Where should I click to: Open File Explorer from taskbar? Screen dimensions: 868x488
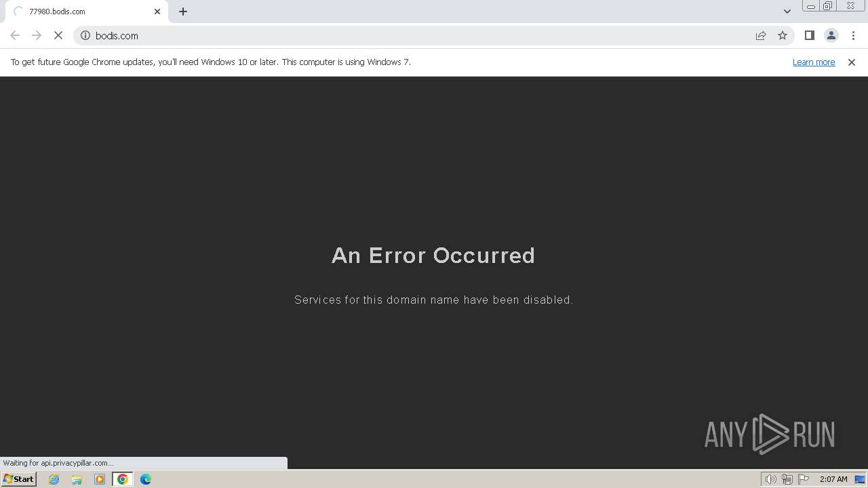tap(77, 479)
